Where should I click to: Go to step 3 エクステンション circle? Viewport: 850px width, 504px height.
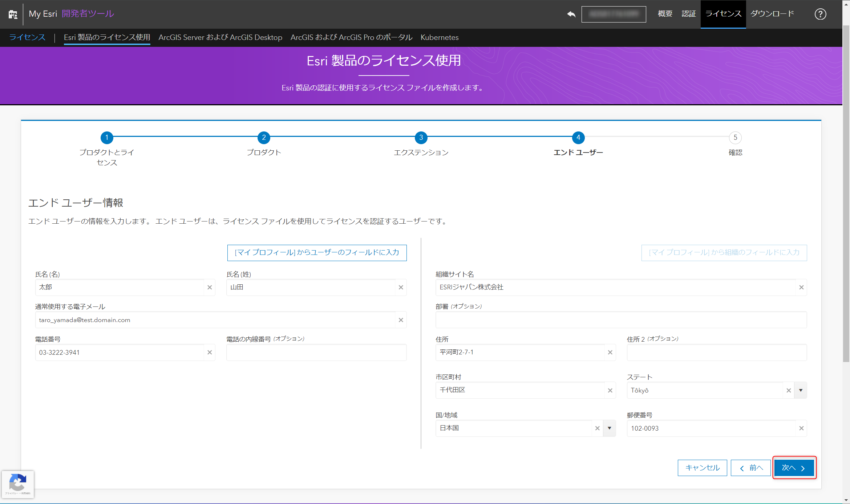pos(421,138)
